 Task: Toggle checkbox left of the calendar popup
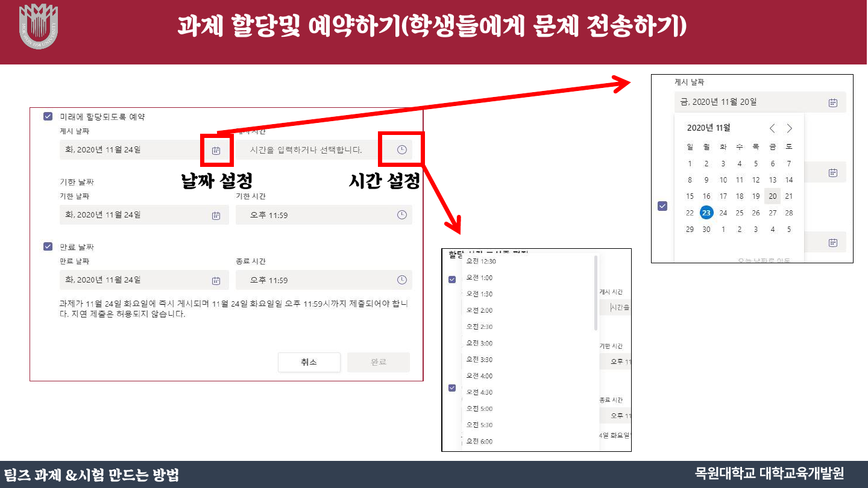(x=662, y=206)
